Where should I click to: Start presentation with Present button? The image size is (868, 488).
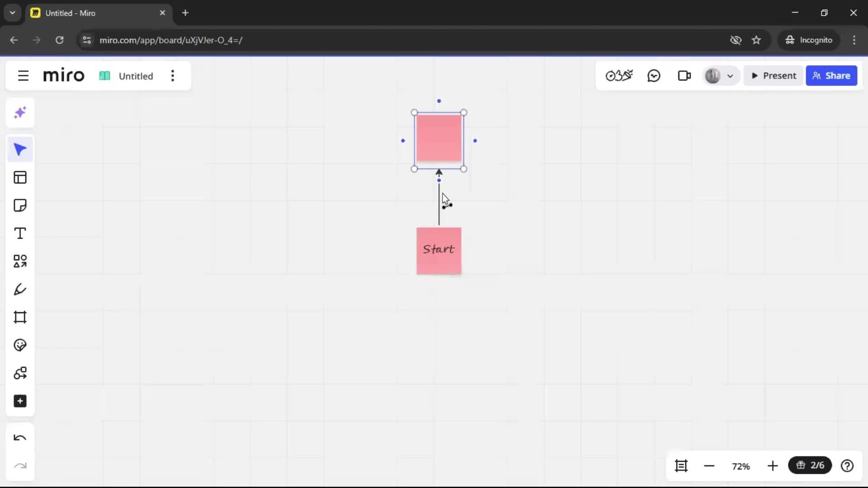click(774, 76)
